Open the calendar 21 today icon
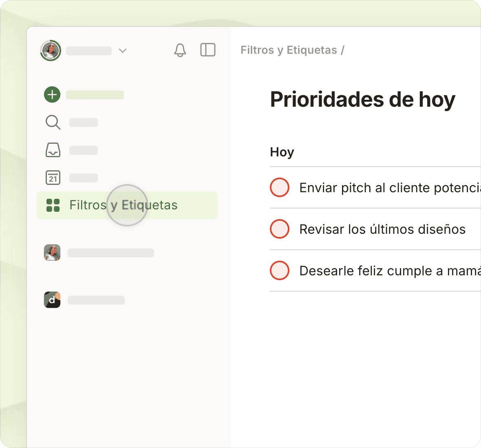Image resolution: width=481 pixels, height=448 pixels. click(53, 178)
